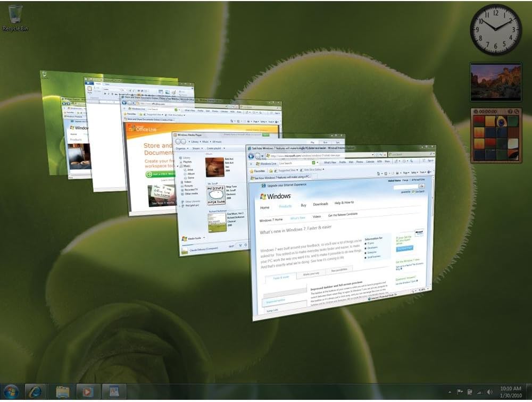The width and height of the screenshot is (532, 402).
Task: Switch to the What's New tab
Action: [298, 218]
